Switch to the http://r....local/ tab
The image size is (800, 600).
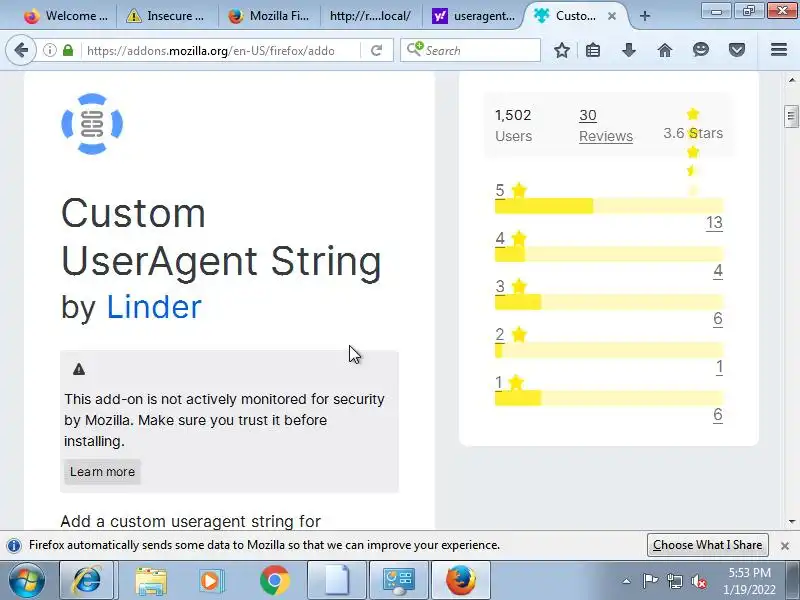pos(371,16)
